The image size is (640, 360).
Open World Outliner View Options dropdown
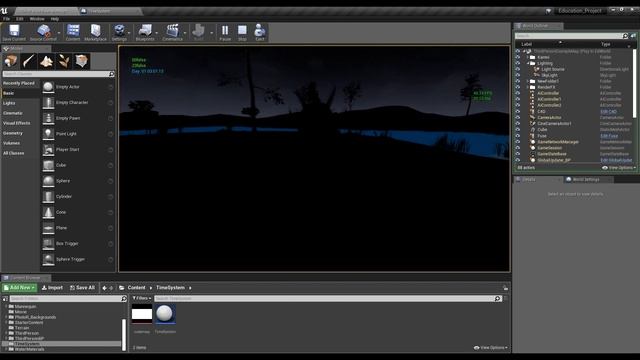tap(619, 168)
